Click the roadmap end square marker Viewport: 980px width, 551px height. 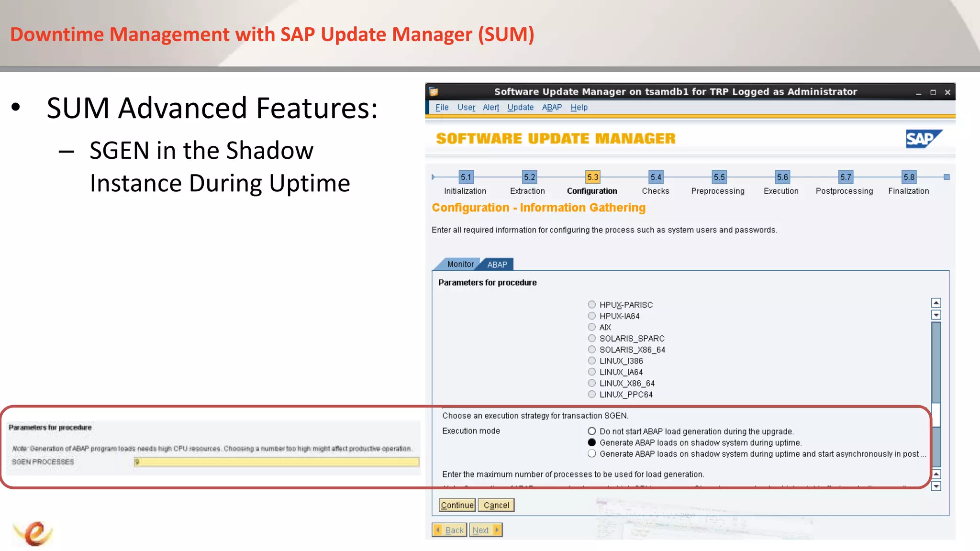[947, 177]
